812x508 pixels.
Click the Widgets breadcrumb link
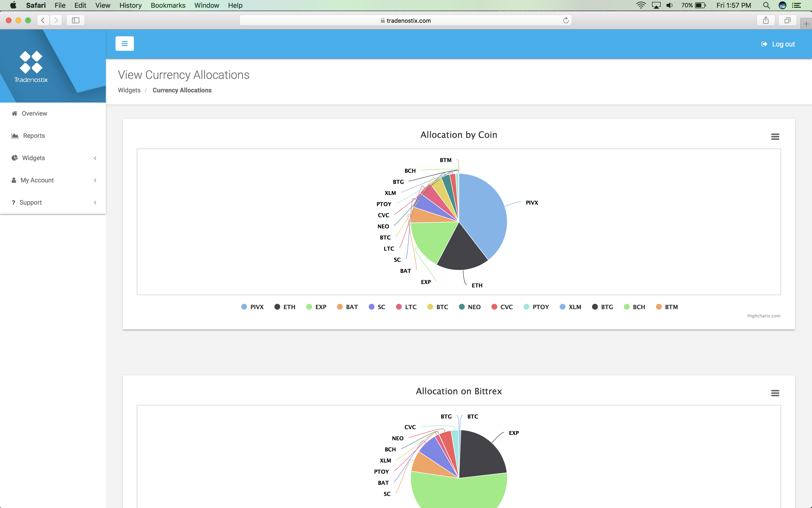click(x=129, y=90)
